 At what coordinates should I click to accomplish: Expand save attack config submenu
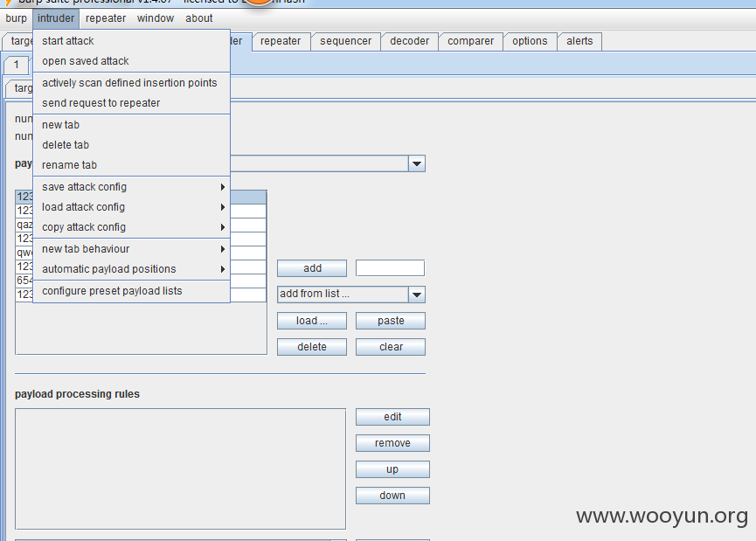[x=131, y=187]
